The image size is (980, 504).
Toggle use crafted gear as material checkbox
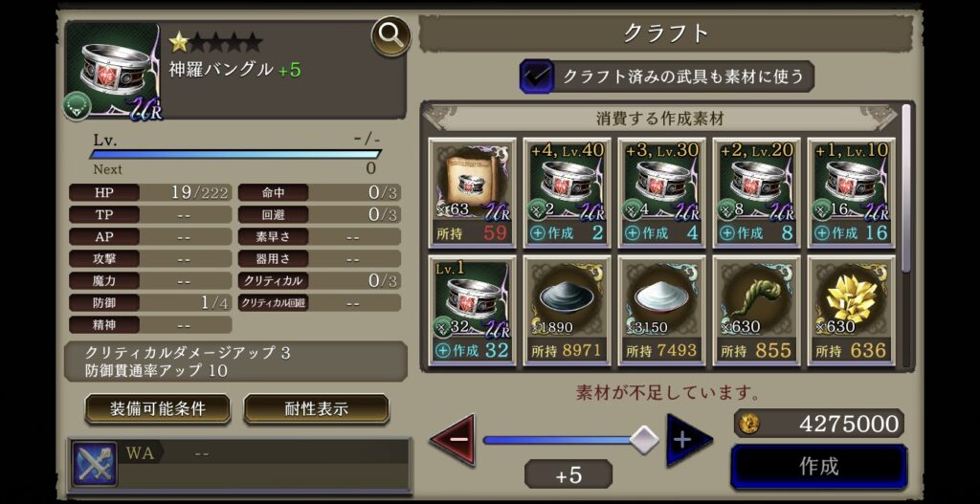pos(537,77)
